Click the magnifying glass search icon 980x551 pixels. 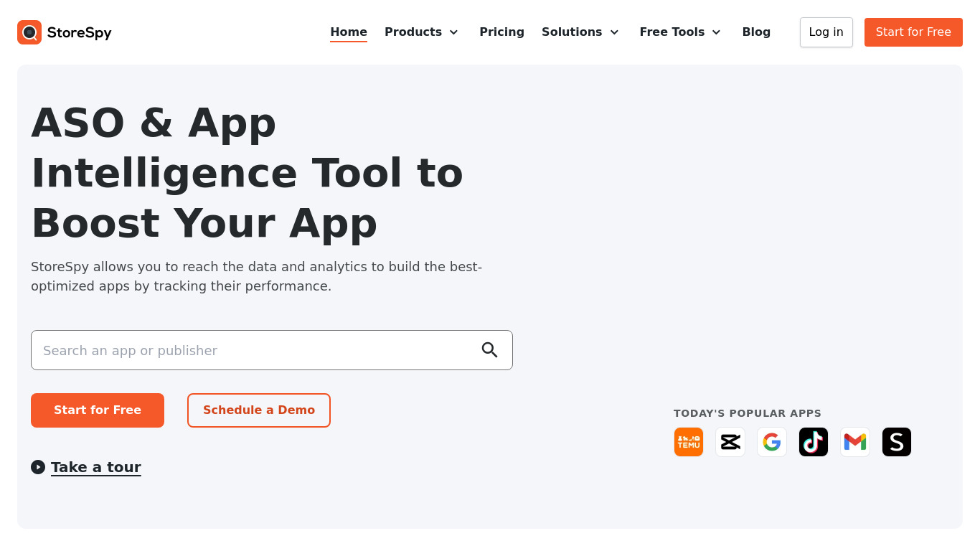pos(489,350)
